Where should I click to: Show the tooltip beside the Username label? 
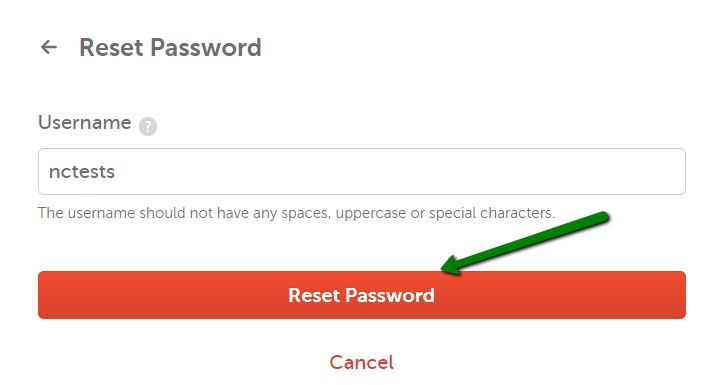[x=148, y=126]
